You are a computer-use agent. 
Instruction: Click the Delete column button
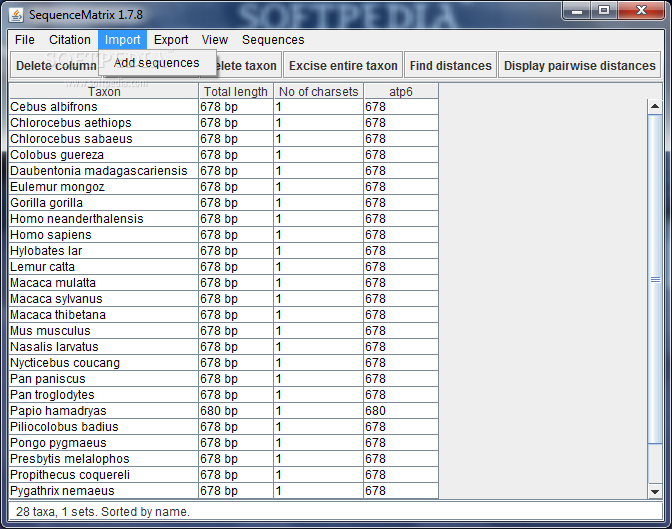[56, 66]
